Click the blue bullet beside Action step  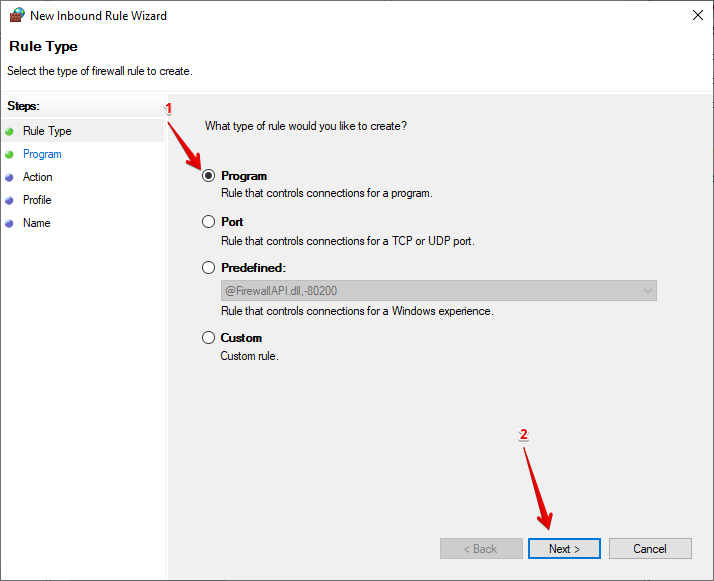10,177
